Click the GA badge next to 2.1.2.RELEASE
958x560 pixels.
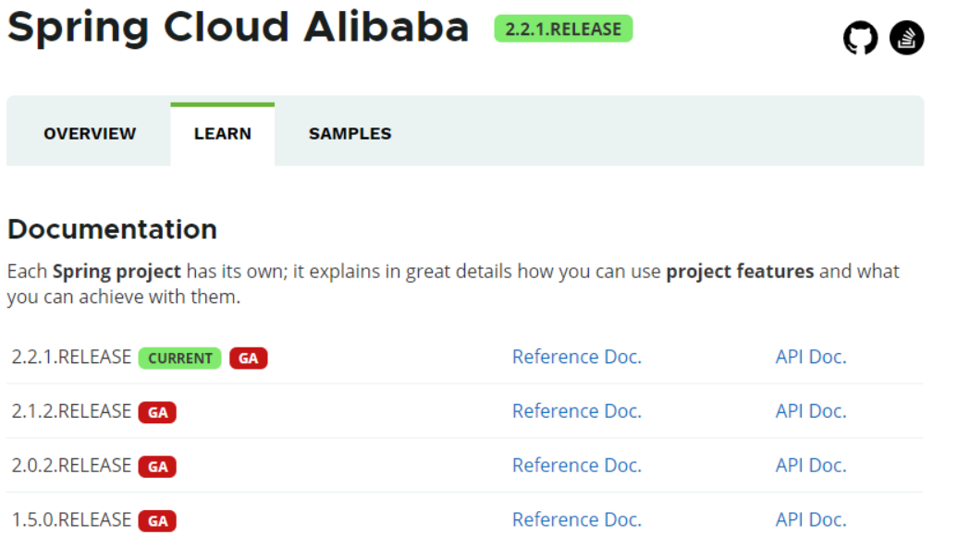[157, 412]
